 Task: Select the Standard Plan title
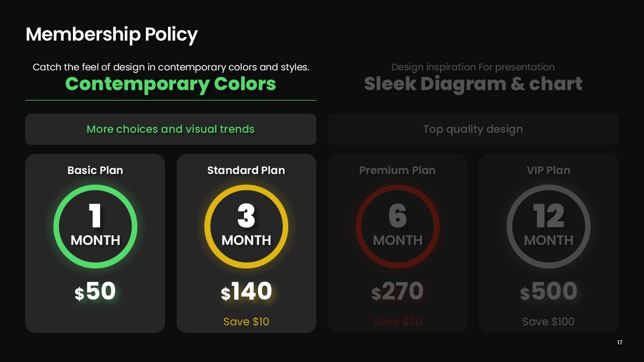coord(246,170)
